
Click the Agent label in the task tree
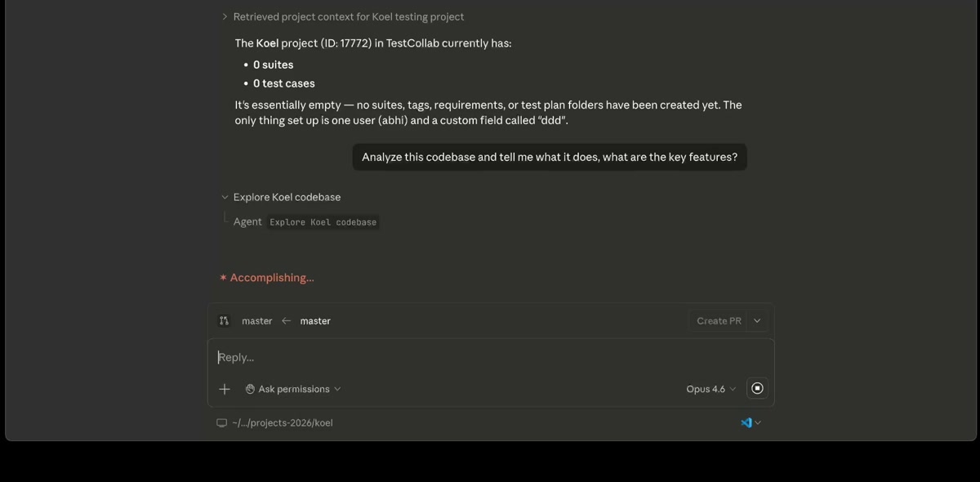click(x=247, y=221)
